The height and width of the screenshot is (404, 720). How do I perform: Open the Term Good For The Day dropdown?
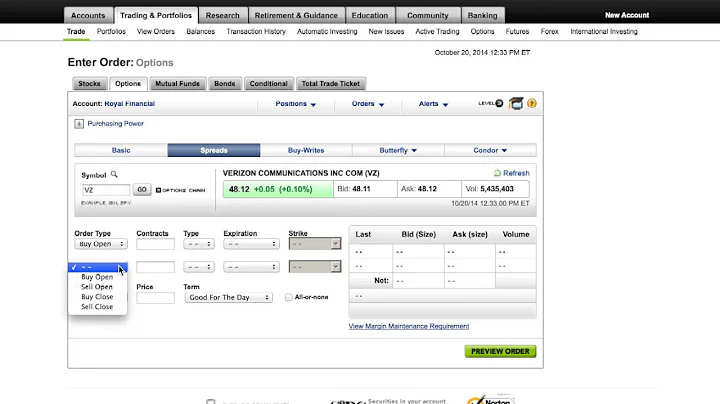point(229,297)
